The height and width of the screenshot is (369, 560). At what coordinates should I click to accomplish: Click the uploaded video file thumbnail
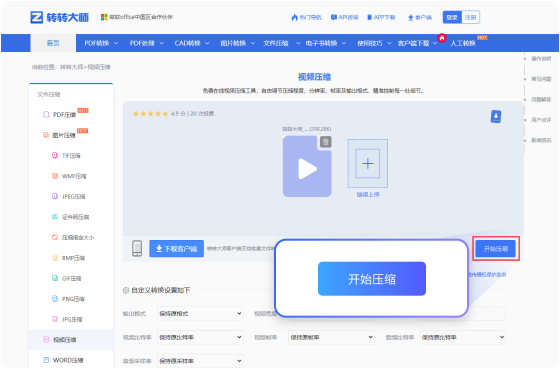pyautogui.click(x=307, y=166)
